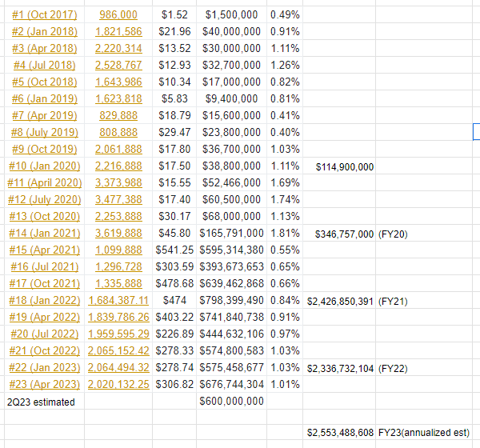Open the #14 (Jan 2021) link
This screenshot has width=480, height=448.
(44, 234)
